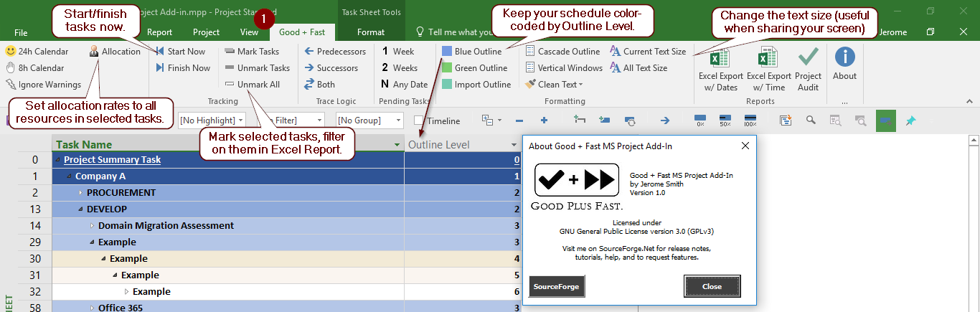Open the File menu tab
Viewport: 980px width, 312px height.
(x=21, y=32)
